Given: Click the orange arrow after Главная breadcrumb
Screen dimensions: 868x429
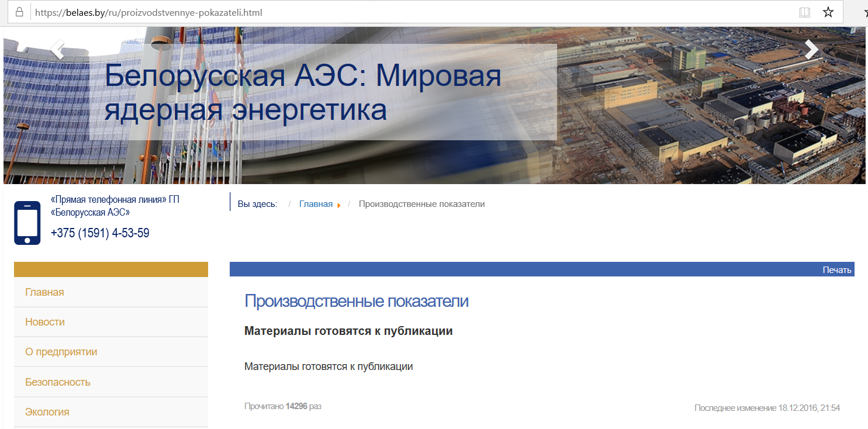Looking at the screenshot, I should pos(339,205).
